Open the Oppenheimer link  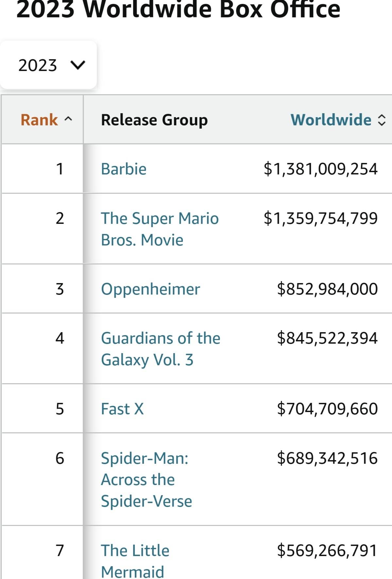click(150, 289)
